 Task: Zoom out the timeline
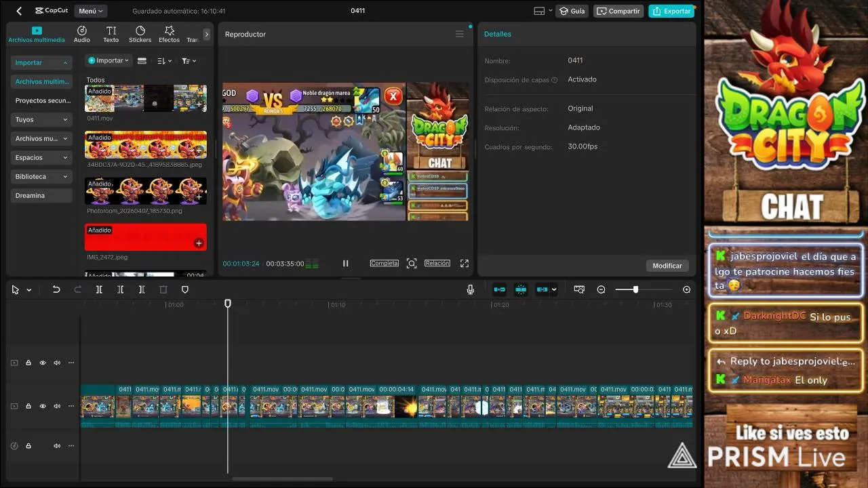tap(601, 289)
